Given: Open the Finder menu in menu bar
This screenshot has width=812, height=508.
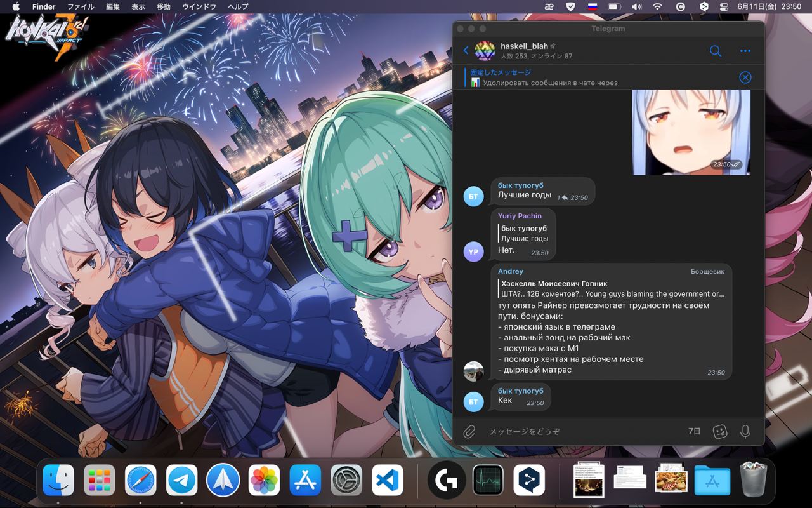Looking at the screenshot, I should click(x=44, y=6).
